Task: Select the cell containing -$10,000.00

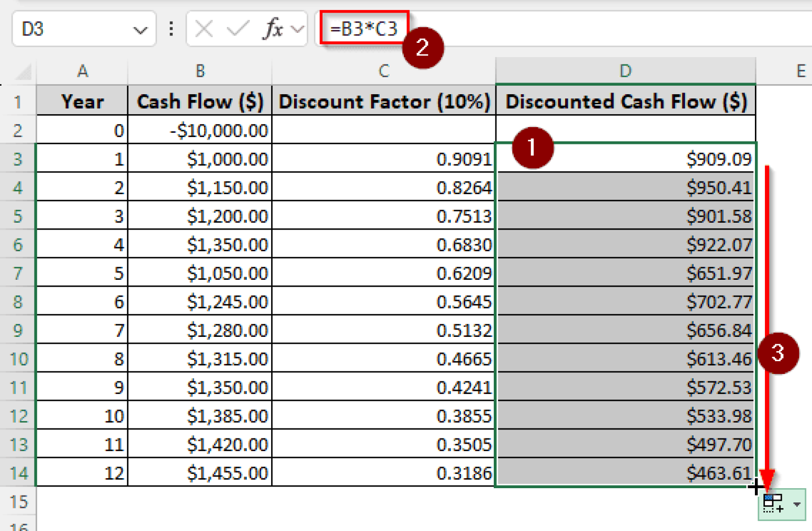Action: coord(200,130)
